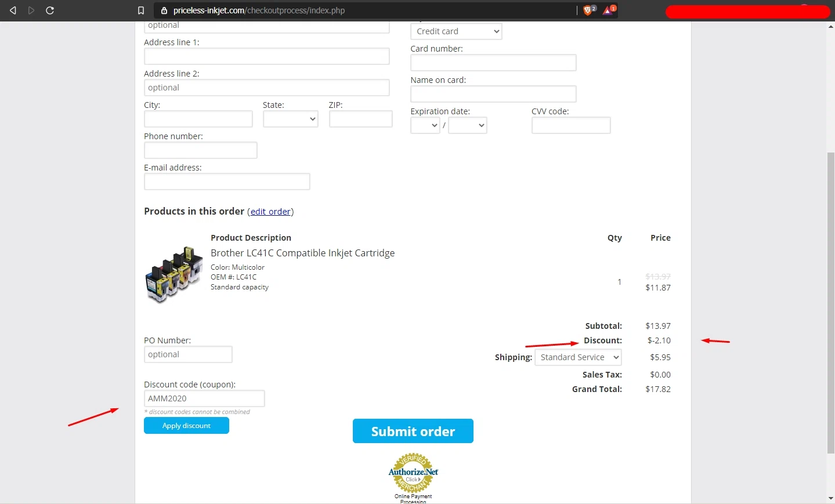The height and width of the screenshot is (504, 835).
Task: Click the scrollbar down arrow
Action: pos(830,499)
